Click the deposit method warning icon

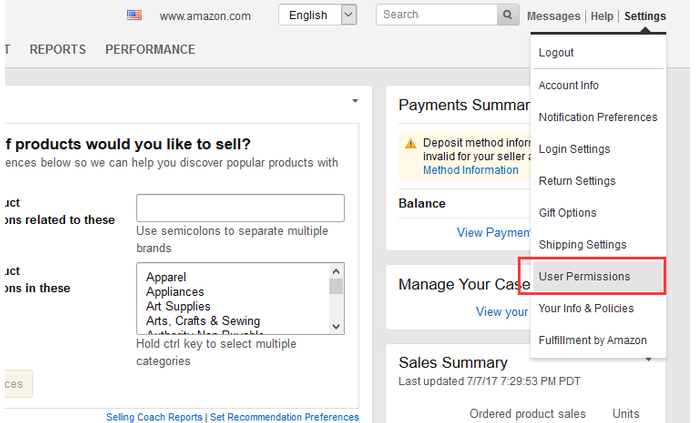pos(410,144)
